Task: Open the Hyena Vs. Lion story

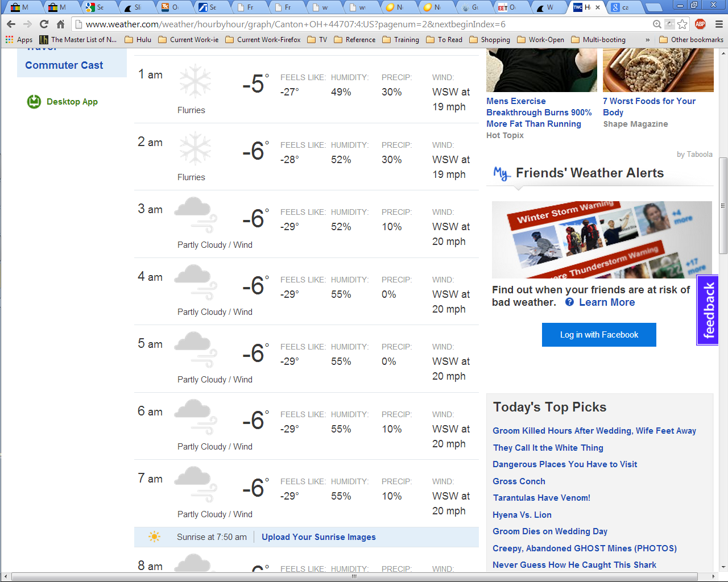Action: (x=522, y=515)
